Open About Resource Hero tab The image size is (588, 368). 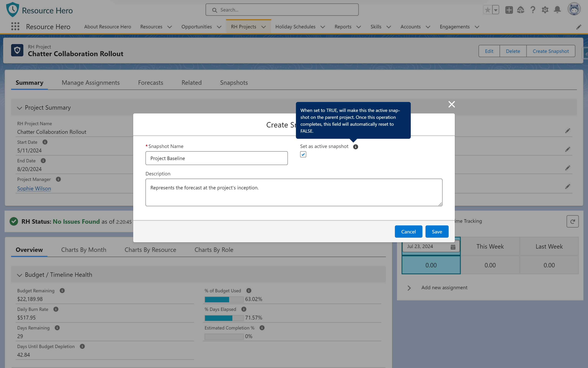tap(108, 26)
